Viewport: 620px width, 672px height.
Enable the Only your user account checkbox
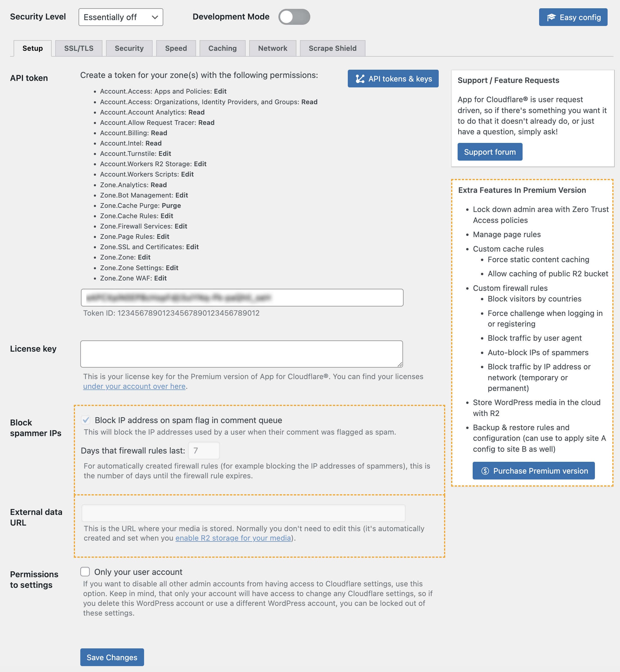pyautogui.click(x=86, y=572)
